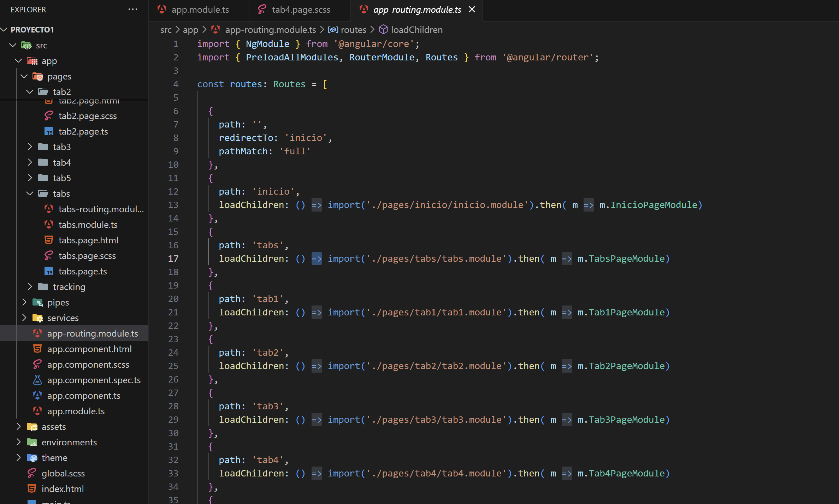Click the Sass icon beside tab2.page.scss
The width and height of the screenshot is (839, 504).
pos(49,116)
